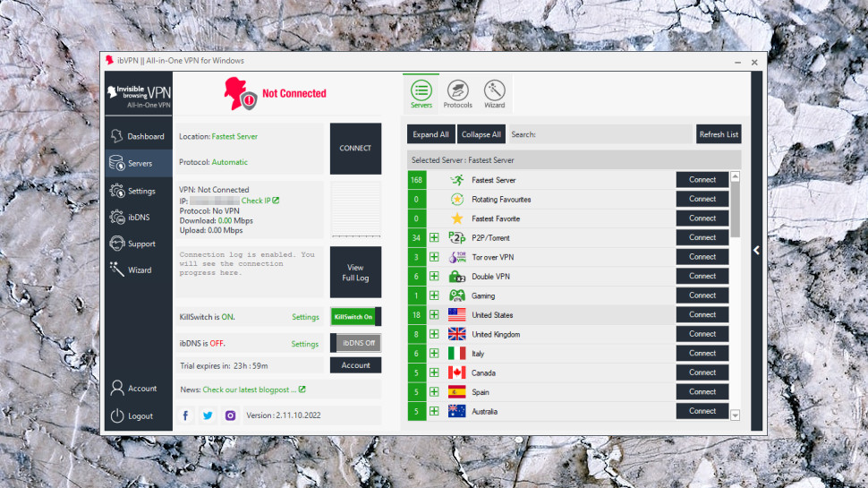This screenshot has width=868, height=488.
Task: Click the Gaming controller icon
Action: tap(457, 295)
